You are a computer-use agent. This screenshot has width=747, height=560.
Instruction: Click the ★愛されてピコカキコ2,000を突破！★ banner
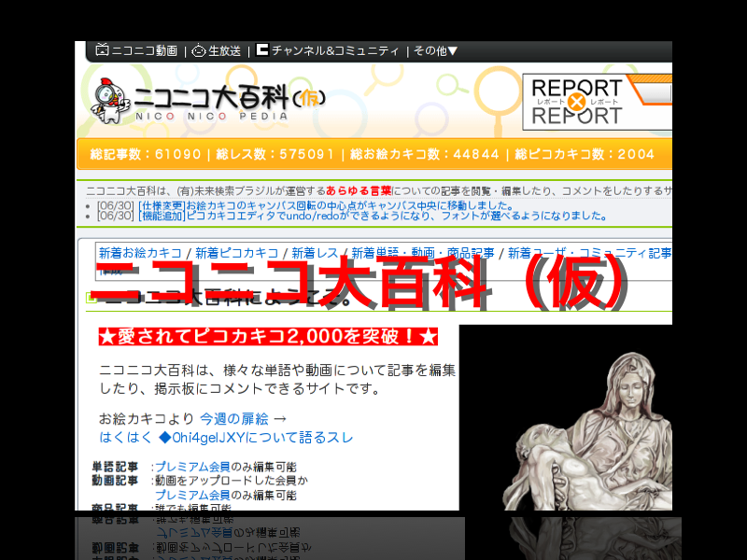point(268,337)
